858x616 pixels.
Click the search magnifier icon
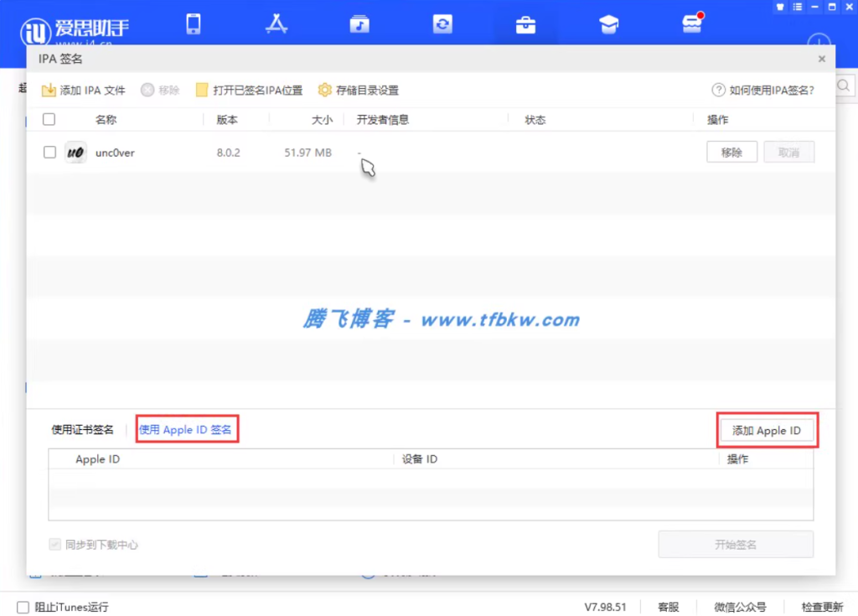pos(844,85)
